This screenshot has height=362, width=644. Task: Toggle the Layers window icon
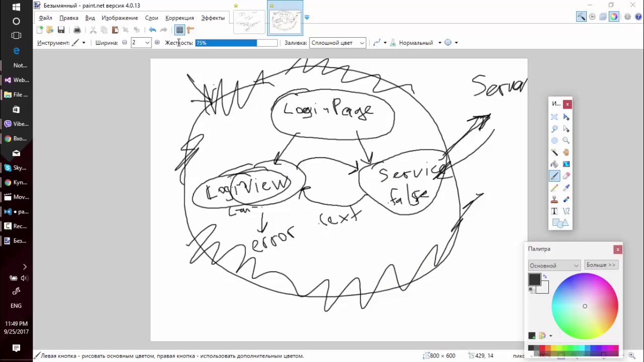(x=603, y=17)
